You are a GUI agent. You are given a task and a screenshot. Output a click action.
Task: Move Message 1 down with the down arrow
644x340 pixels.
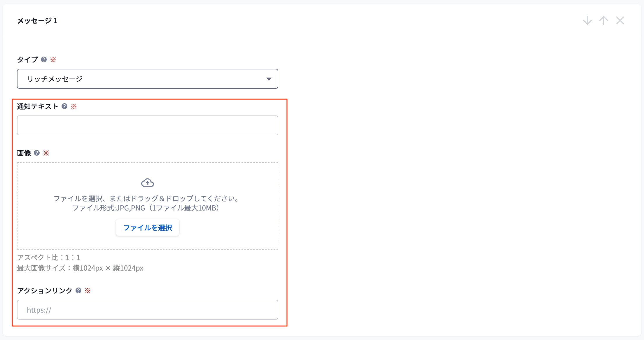point(587,21)
